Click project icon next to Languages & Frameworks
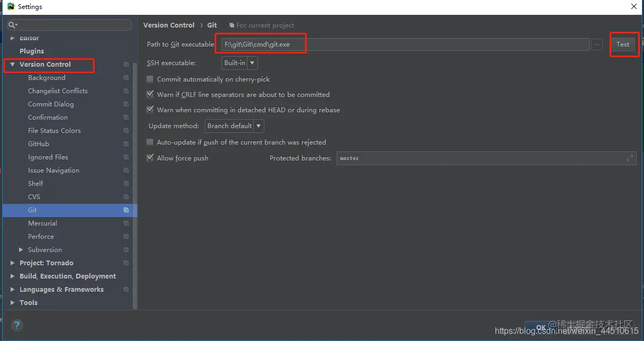644x341 pixels. point(126,290)
